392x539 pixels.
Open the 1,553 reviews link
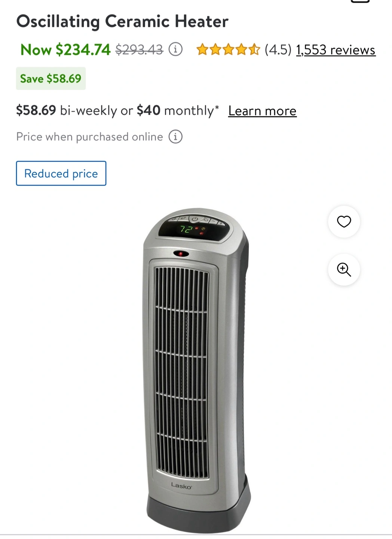(336, 50)
